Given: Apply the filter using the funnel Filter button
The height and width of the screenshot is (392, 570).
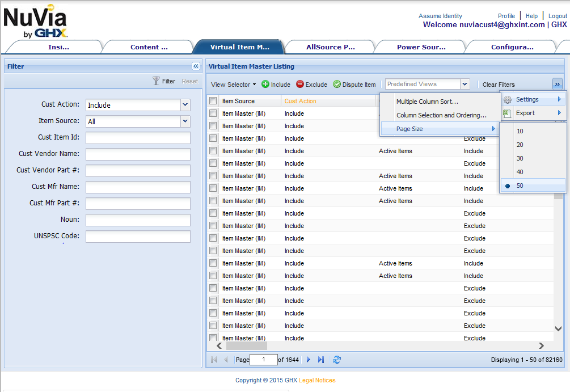Looking at the screenshot, I should pyautogui.click(x=164, y=81).
